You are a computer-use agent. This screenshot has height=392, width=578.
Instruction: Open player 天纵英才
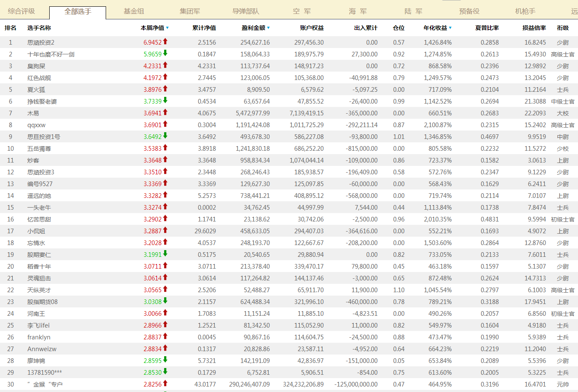point(39,290)
